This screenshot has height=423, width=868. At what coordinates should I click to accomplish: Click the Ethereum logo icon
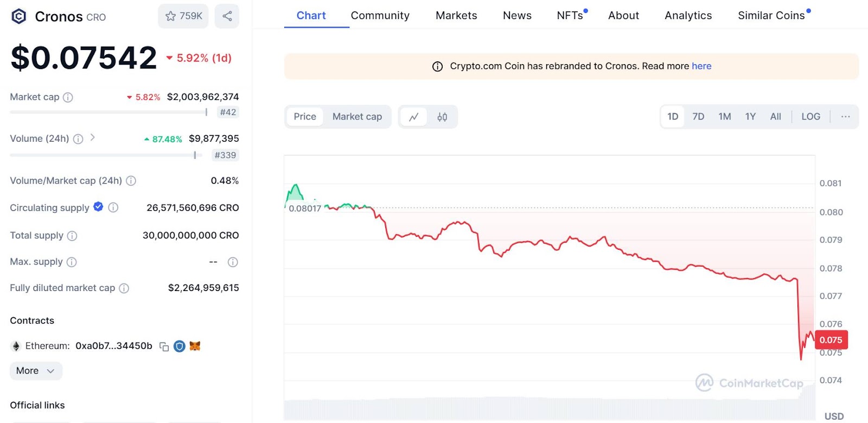click(16, 346)
